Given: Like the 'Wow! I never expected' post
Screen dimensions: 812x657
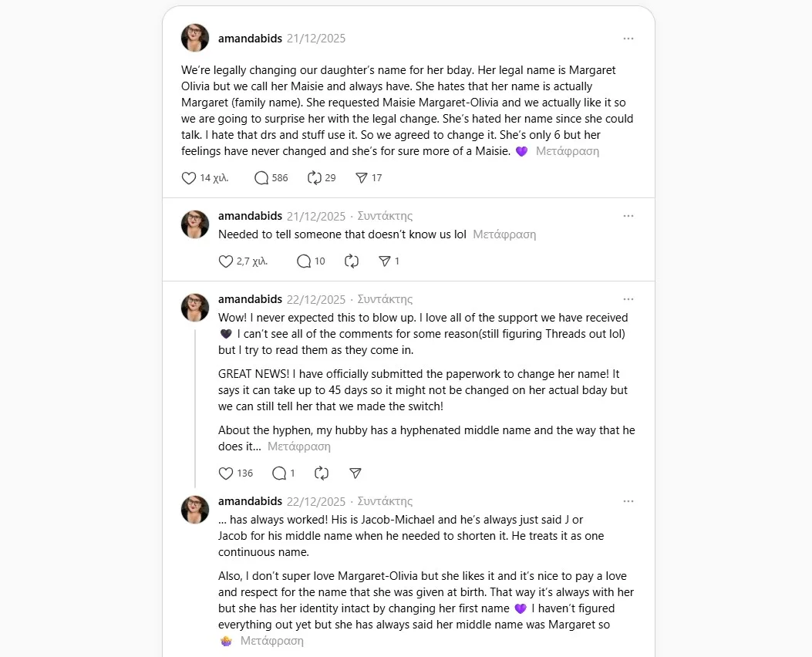Looking at the screenshot, I should coord(226,473).
